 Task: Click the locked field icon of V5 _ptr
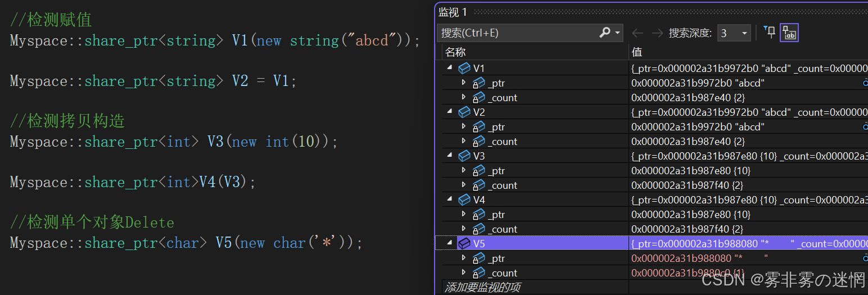click(478, 258)
